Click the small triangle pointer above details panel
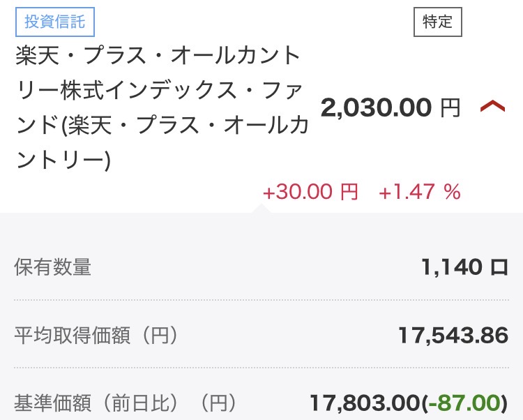523x420 pixels. [264, 207]
